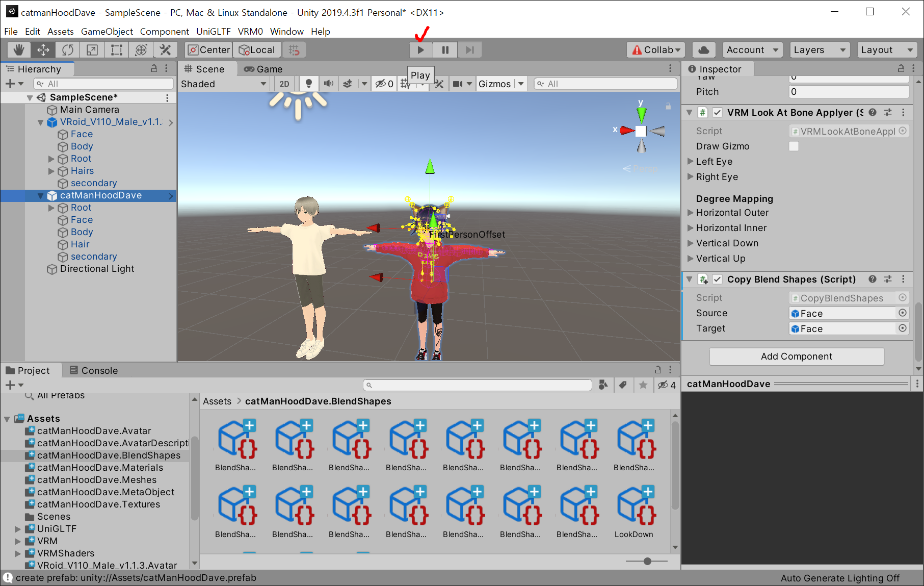Toggle hidden objects visibility count
Image resolution: width=924 pixels, height=586 pixels.
384,84
